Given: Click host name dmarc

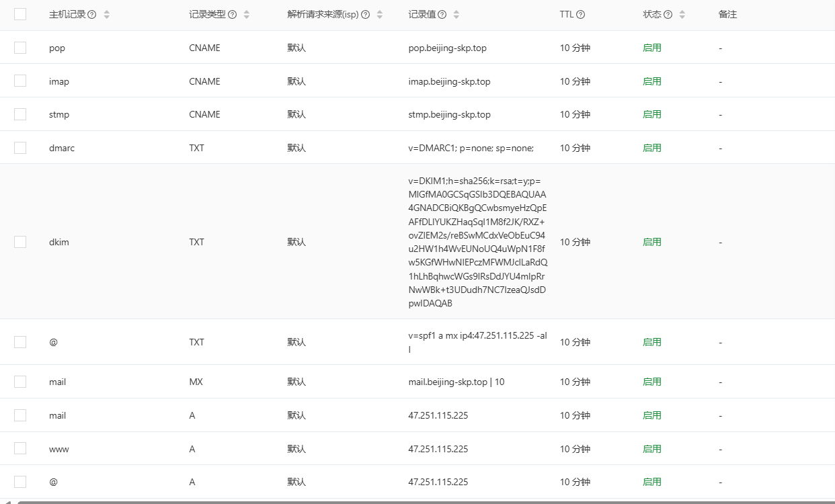Looking at the screenshot, I should tap(62, 148).
